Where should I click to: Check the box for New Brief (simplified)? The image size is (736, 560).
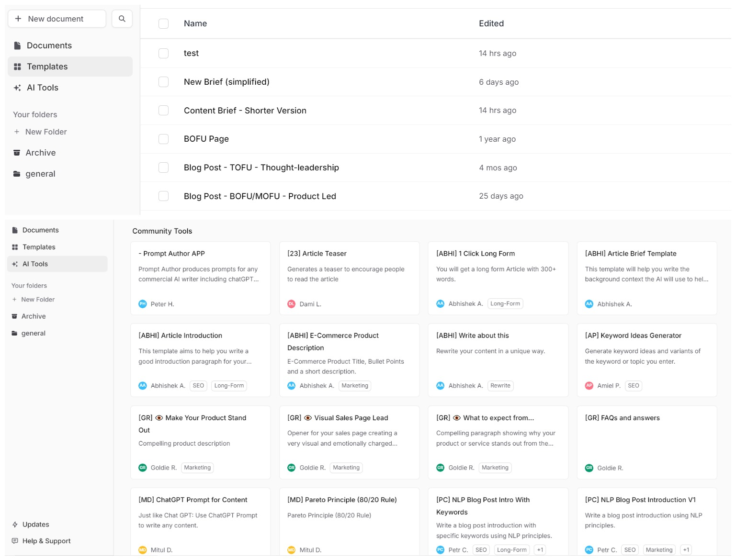click(x=163, y=82)
